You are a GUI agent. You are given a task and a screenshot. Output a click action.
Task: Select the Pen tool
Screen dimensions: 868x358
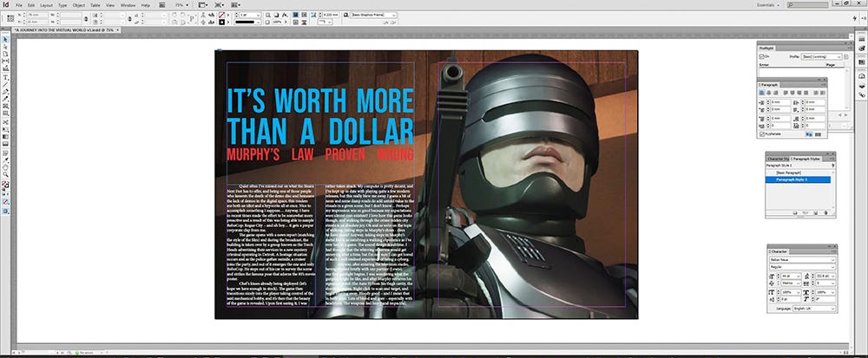(x=5, y=92)
